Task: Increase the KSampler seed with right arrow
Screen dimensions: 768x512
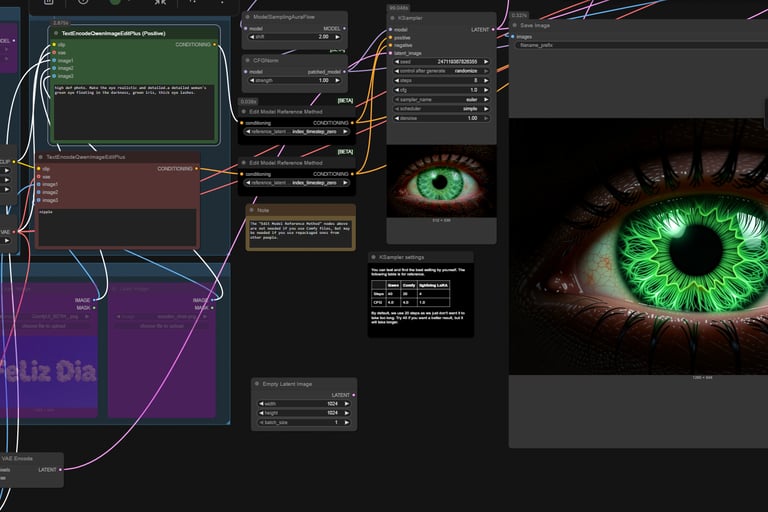Action: pyautogui.click(x=486, y=62)
